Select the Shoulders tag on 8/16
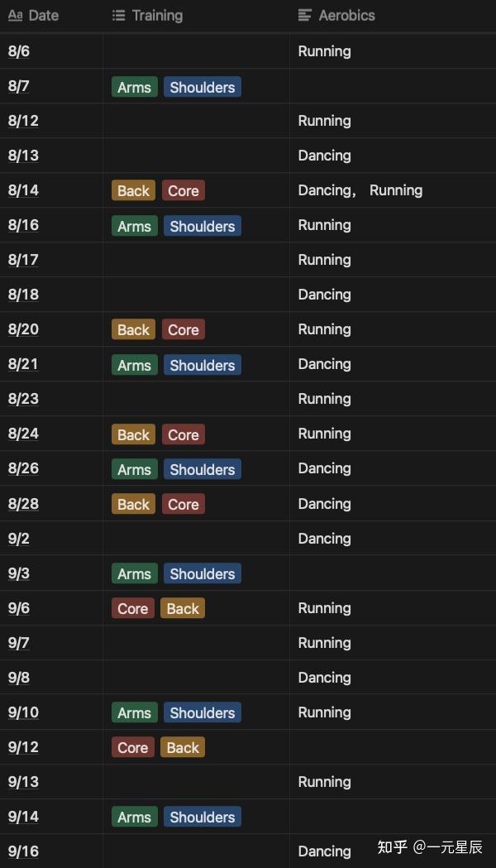This screenshot has width=496, height=868. pyautogui.click(x=203, y=227)
